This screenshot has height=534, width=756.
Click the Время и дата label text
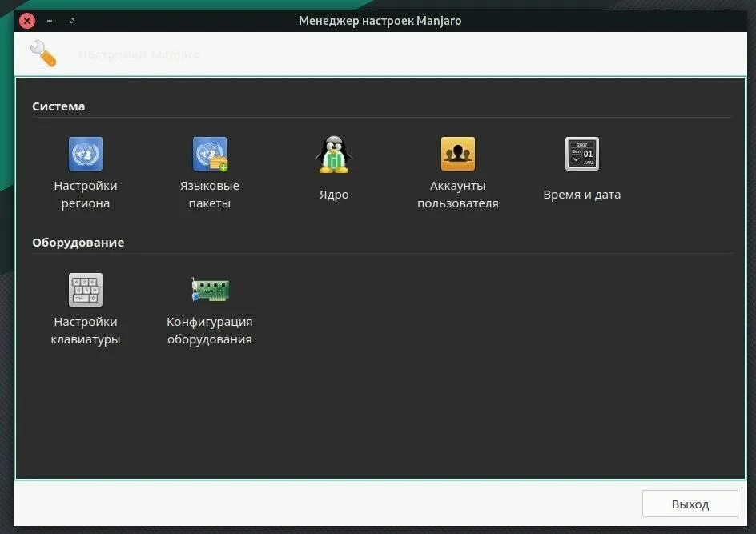tap(582, 195)
